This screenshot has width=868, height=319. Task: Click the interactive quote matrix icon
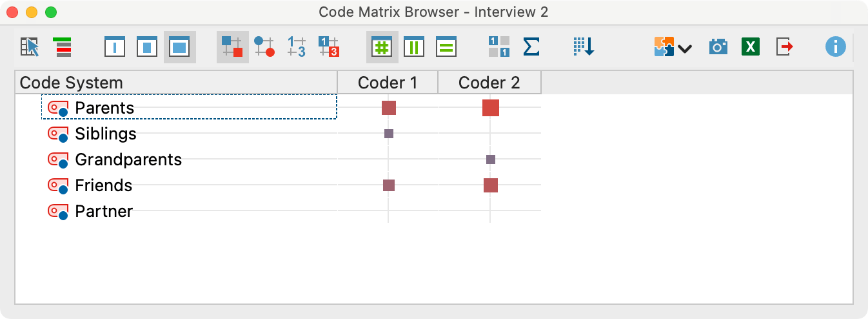coord(30,47)
